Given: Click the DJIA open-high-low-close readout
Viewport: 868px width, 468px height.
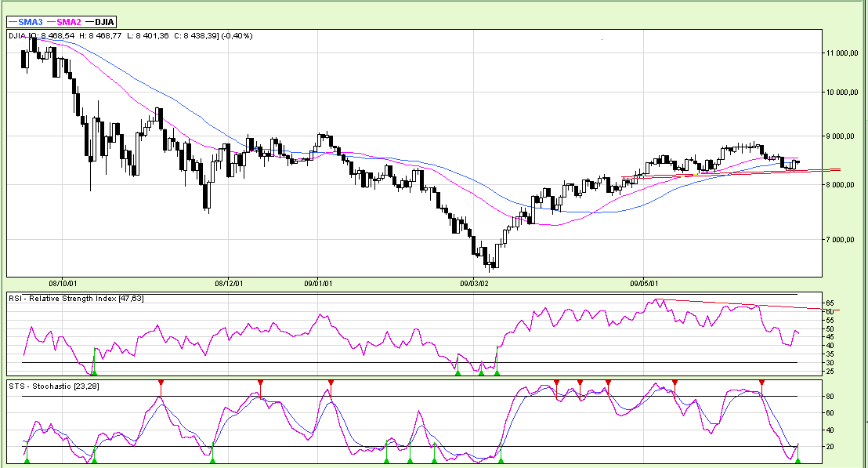Looking at the screenshot, I should (x=130, y=35).
